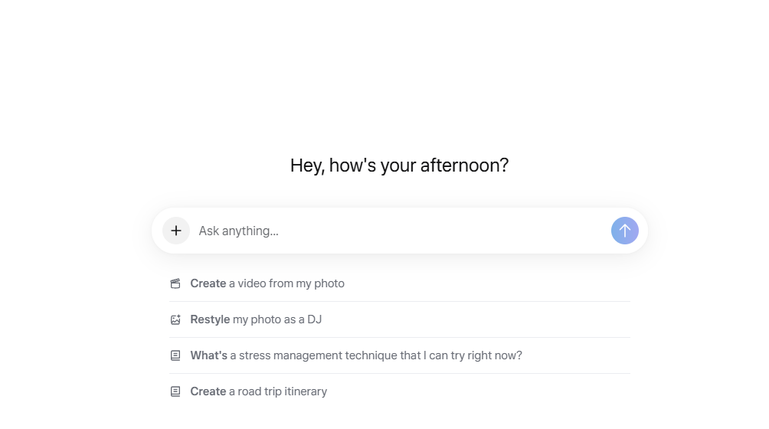Click the words "as a DJ"
This screenshot has width=769, height=429.
(301, 320)
